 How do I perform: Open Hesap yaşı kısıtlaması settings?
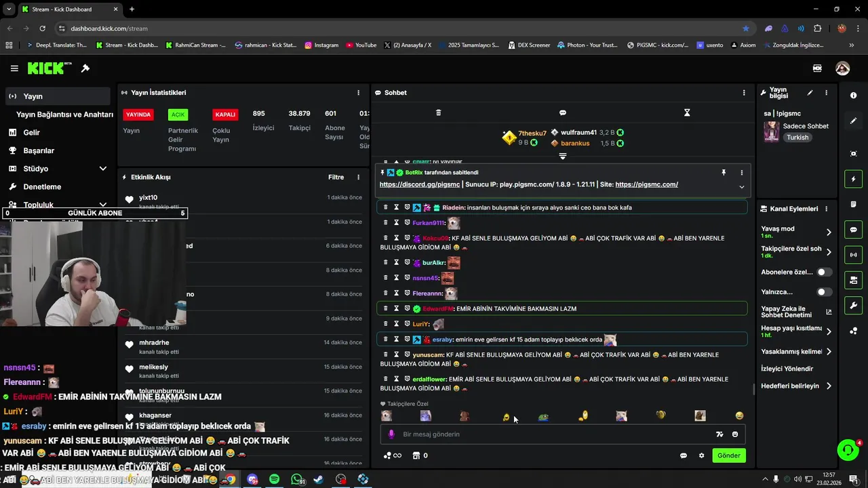point(795,331)
